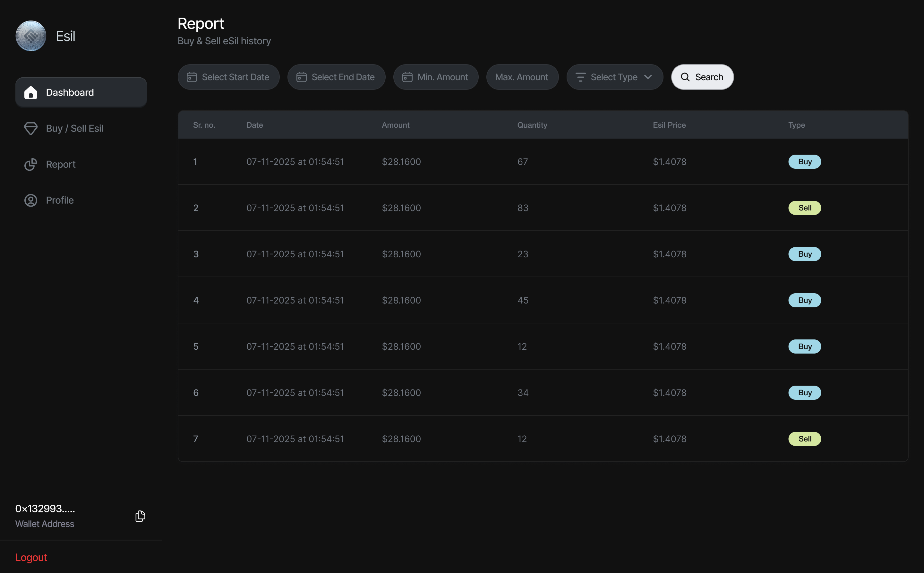The image size is (924, 573).
Task: Click the Sell badge in row 2
Action: point(804,208)
